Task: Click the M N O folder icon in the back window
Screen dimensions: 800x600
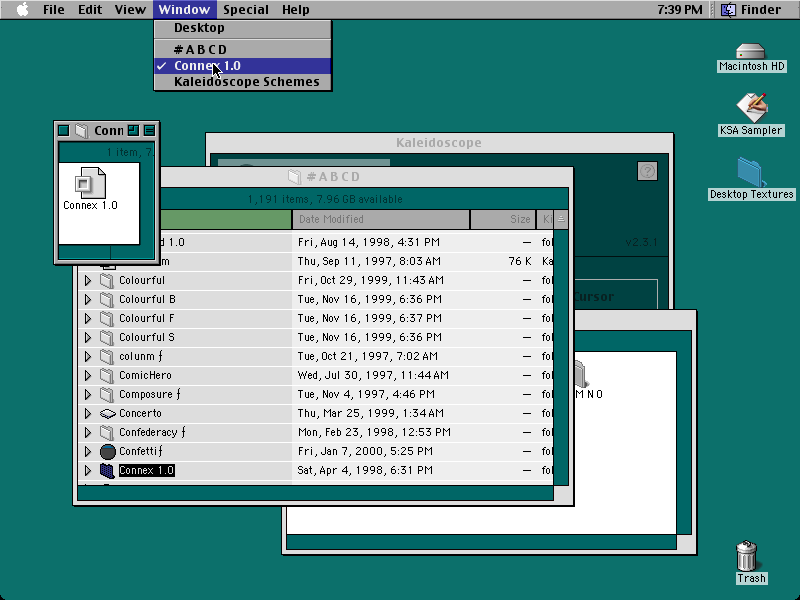Action: coord(581,374)
